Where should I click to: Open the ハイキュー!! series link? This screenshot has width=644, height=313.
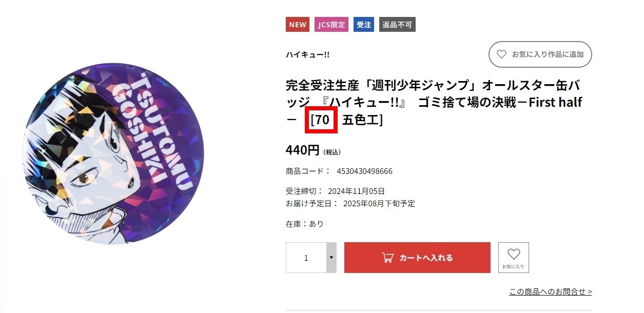point(307,54)
